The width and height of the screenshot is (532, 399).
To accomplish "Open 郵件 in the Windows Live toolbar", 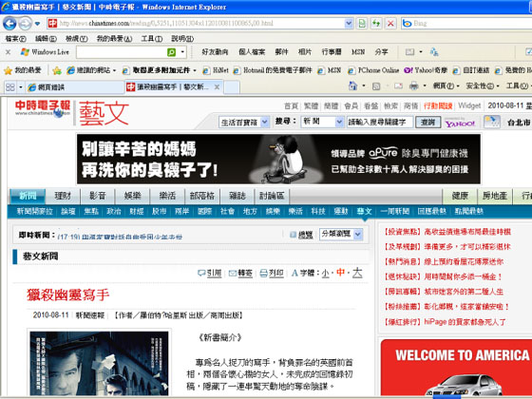I will pos(281,52).
